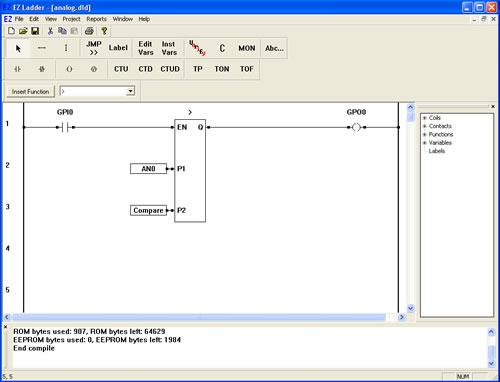
Task: Select Labels in the tree panel
Action: coord(437,151)
